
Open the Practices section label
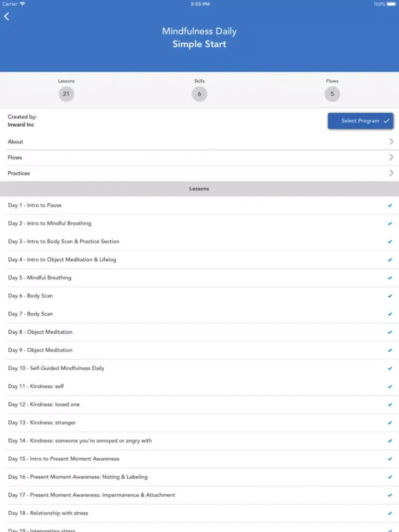(x=19, y=173)
